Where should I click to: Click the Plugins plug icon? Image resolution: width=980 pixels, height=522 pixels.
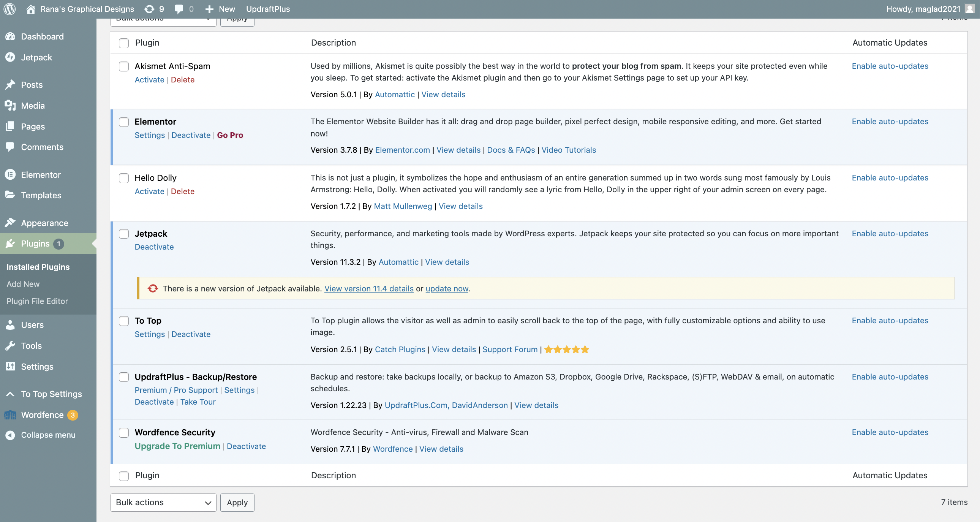pos(10,244)
